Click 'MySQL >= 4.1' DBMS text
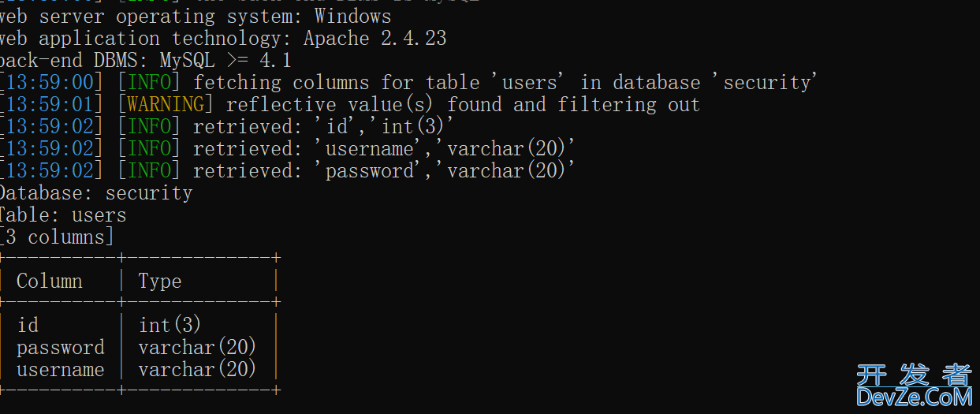The width and height of the screenshot is (980, 414). tap(225, 60)
